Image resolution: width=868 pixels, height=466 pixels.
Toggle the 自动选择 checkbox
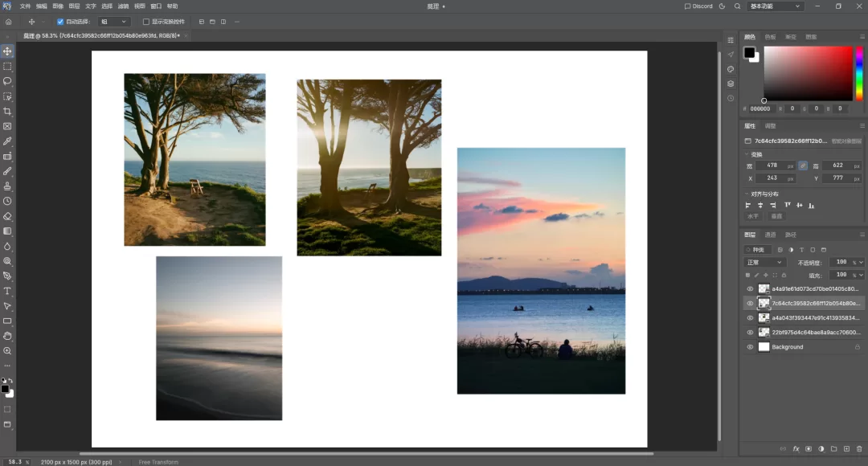60,22
